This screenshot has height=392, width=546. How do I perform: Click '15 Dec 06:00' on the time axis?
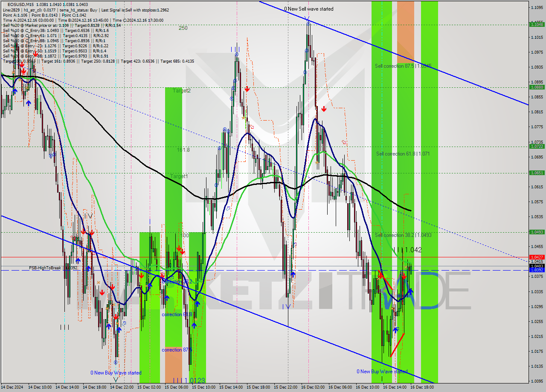[x=176, y=387]
